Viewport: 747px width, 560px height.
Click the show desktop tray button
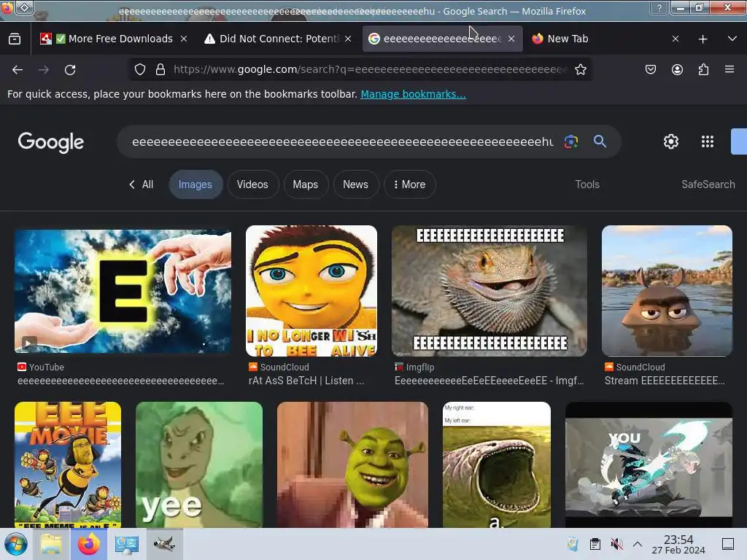point(728,544)
